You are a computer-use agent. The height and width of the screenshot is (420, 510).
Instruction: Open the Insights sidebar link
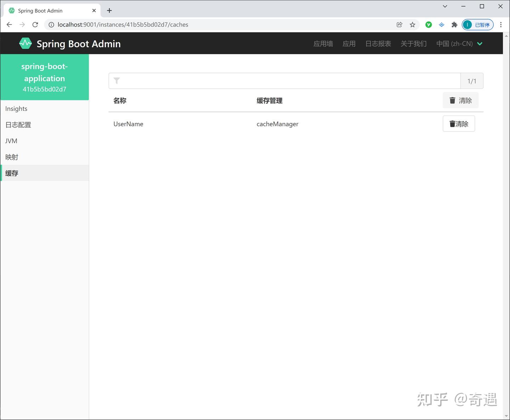click(16, 108)
